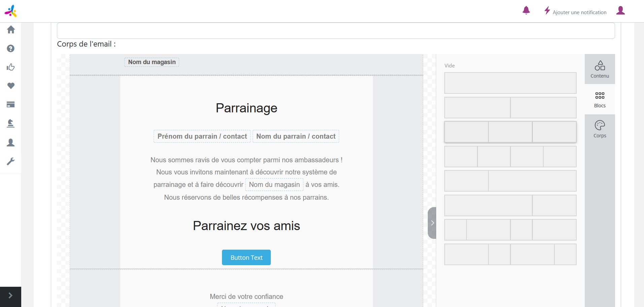Select the three equal columns block layout

click(510, 132)
